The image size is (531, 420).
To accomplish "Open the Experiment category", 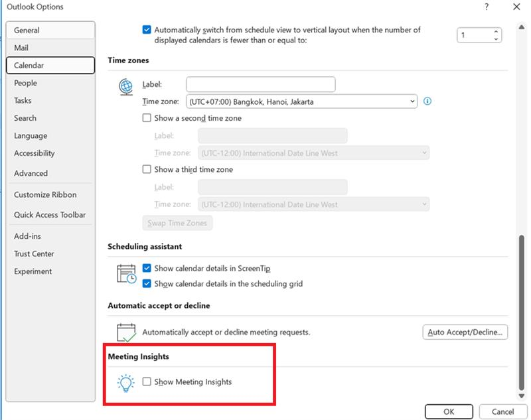I will 50,271.
